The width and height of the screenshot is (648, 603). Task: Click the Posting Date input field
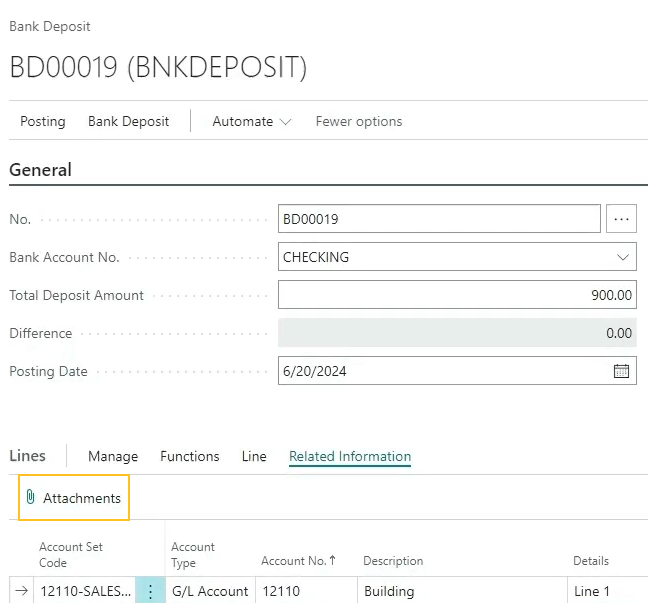(x=440, y=371)
